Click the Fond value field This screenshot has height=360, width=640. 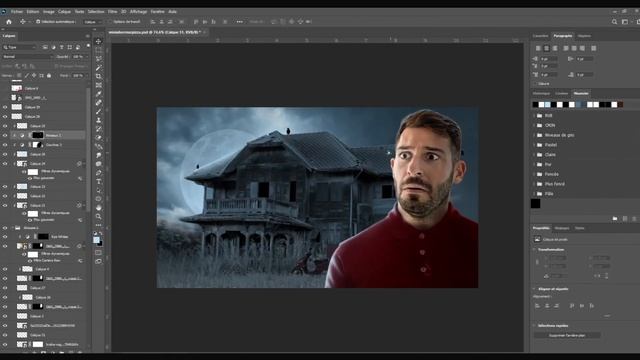click(x=78, y=76)
